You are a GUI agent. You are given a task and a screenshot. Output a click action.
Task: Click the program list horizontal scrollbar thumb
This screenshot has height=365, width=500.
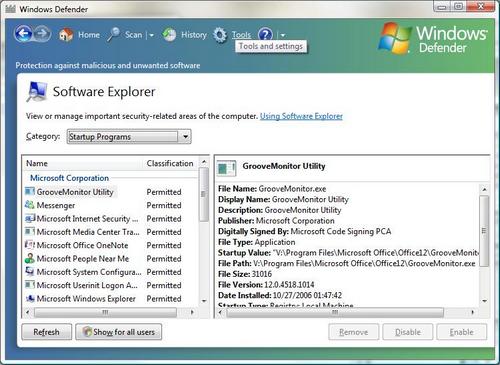(105, 312)
